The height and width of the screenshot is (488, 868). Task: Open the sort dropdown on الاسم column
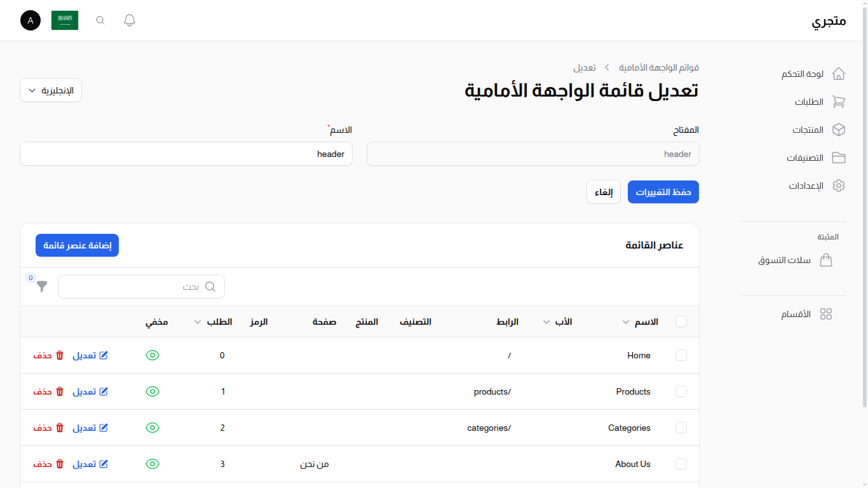pyautogui.click(x=626, y=322)
